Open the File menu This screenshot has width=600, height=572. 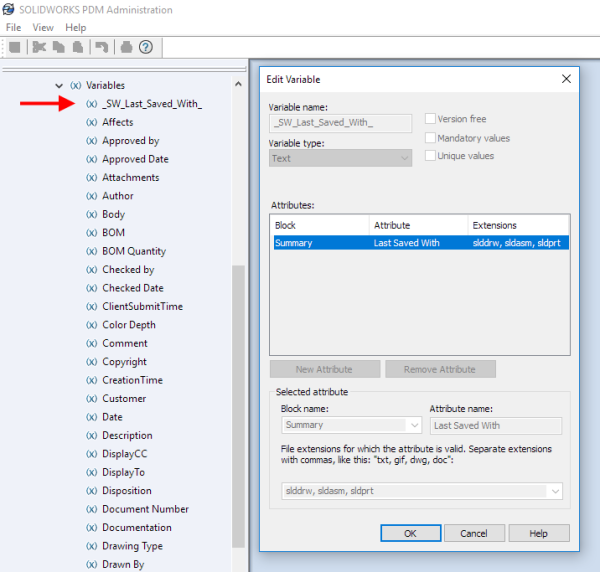click(13, 28)
